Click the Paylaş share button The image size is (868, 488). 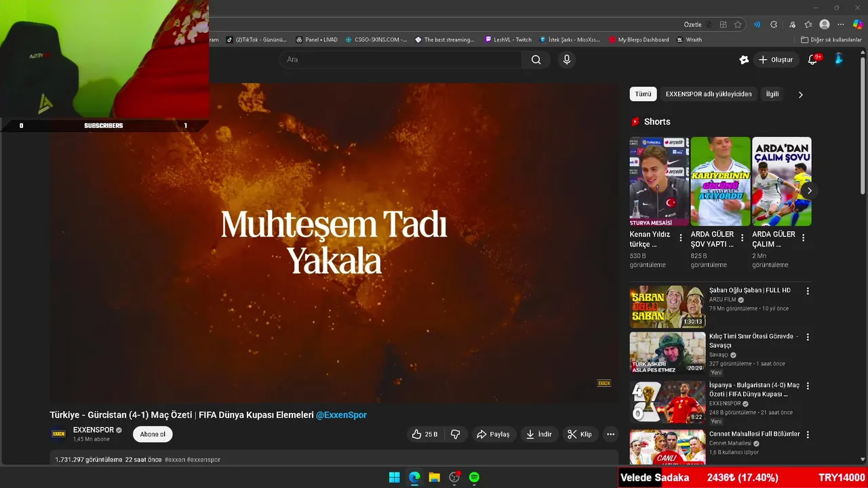point(492,434)
